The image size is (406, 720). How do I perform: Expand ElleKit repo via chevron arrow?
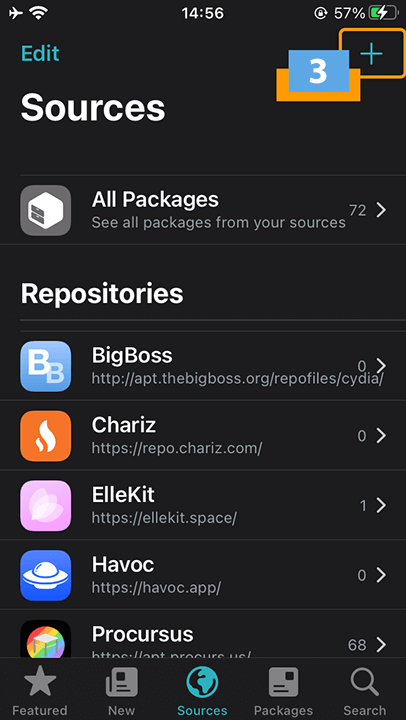coord(381,506)
